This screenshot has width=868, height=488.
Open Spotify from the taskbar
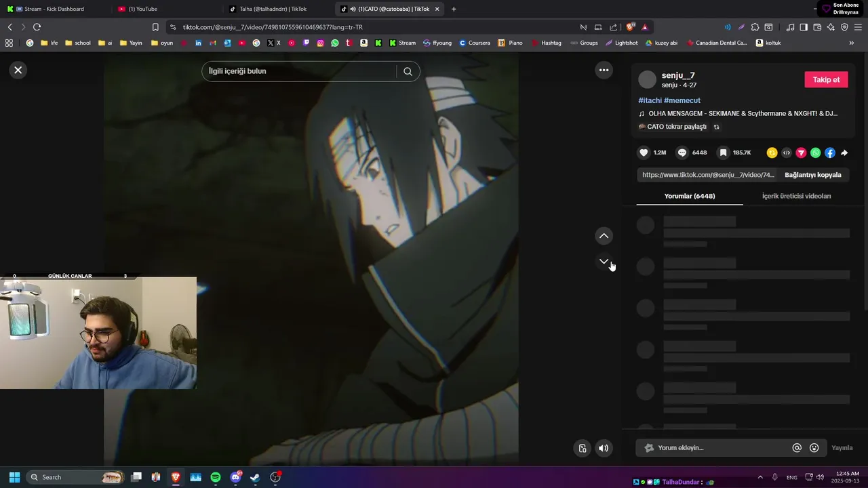point(216,477)
